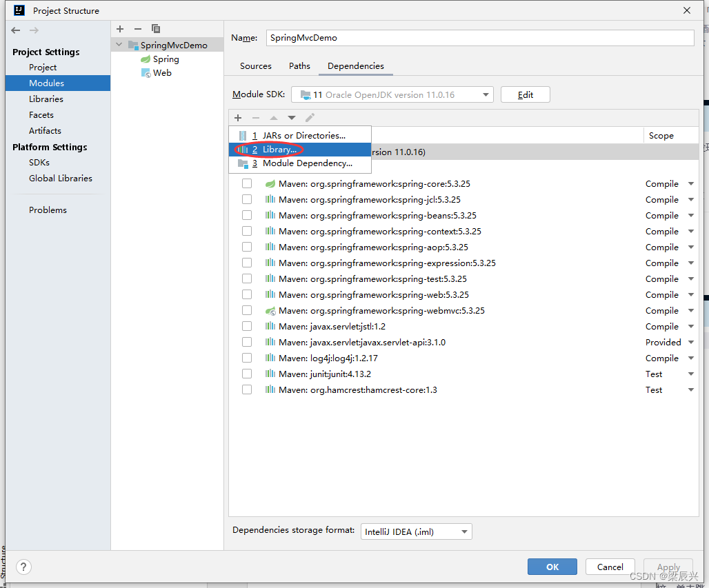Click the Apply button
This screenshot has height=588, width=709.
click(x=668, y=567)
